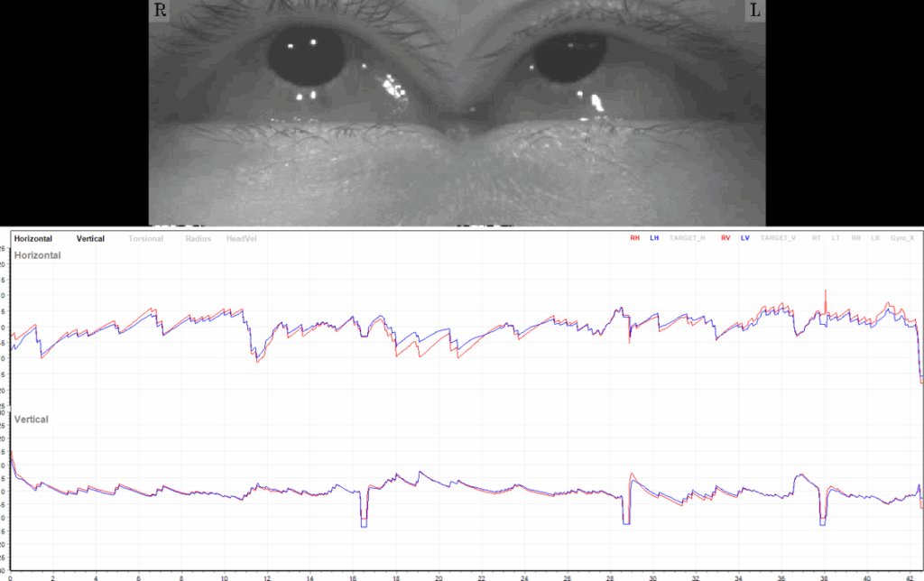Viewport: 924px width, 581px height.
Task: Click the R marker in eye video
Action: click(162, 12)
